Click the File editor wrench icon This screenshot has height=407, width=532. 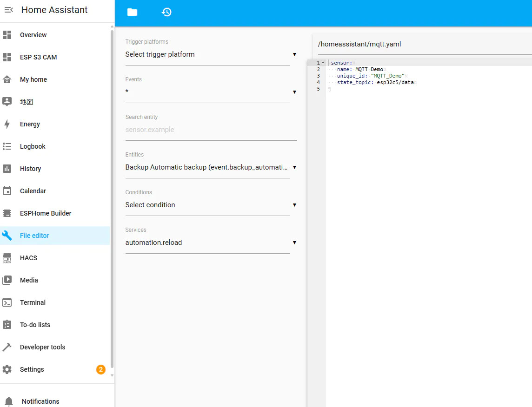click(7, 236)
